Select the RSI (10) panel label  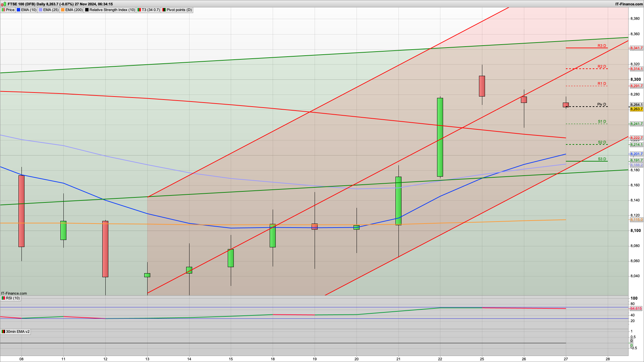coord(11,298)
